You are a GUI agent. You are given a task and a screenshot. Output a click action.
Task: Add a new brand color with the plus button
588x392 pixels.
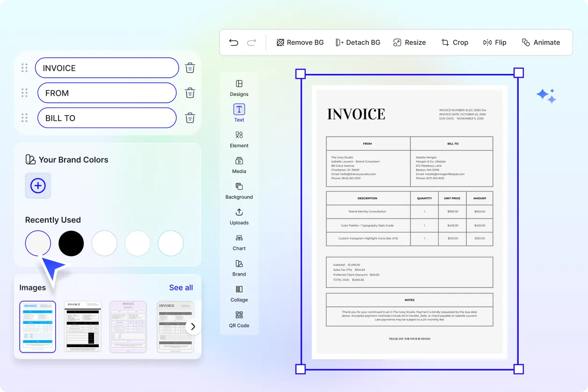(37, 186)
